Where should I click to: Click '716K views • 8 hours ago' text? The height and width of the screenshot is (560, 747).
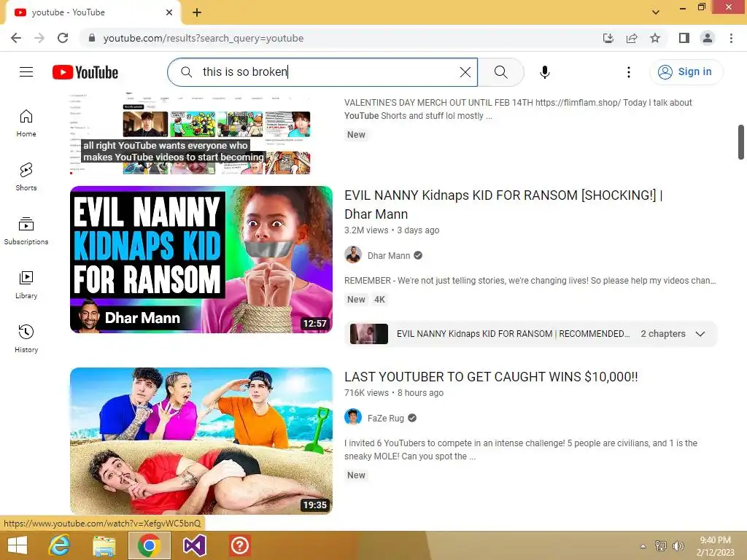click(394, 393)
